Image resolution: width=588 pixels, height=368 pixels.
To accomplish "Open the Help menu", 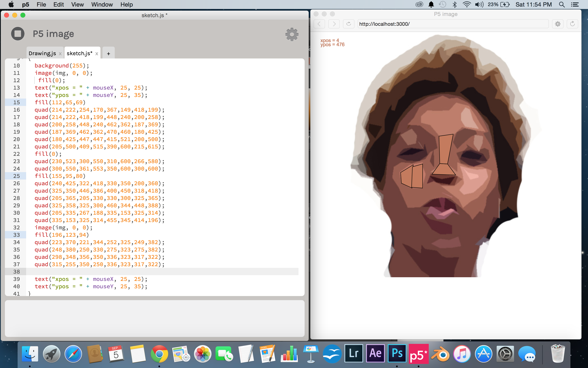I will 127,4.
